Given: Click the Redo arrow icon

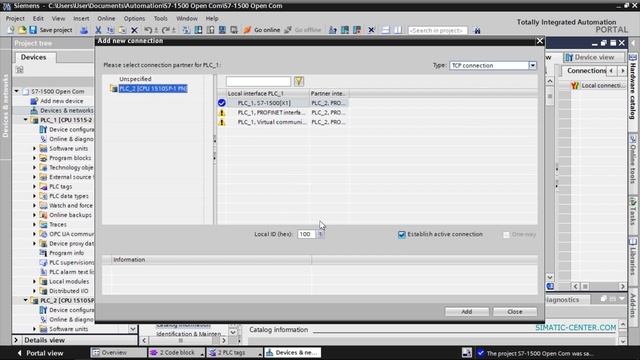Looking at the screenshot, I should tap(166, 30).
